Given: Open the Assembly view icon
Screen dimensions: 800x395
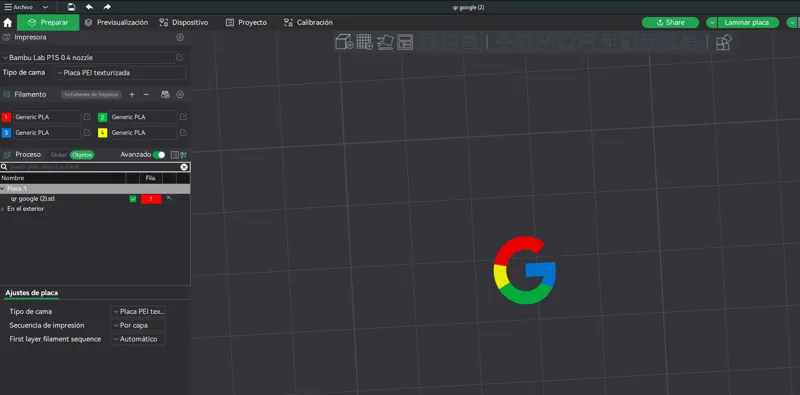Looking at the screenshot, I should tap(723, 42).
